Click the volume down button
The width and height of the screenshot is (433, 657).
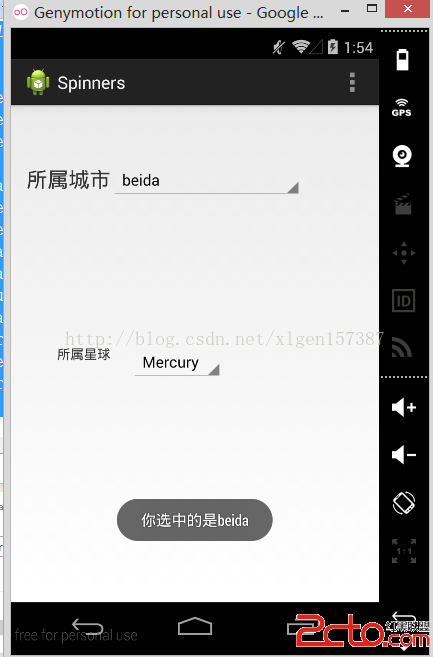tap(404, 455)
